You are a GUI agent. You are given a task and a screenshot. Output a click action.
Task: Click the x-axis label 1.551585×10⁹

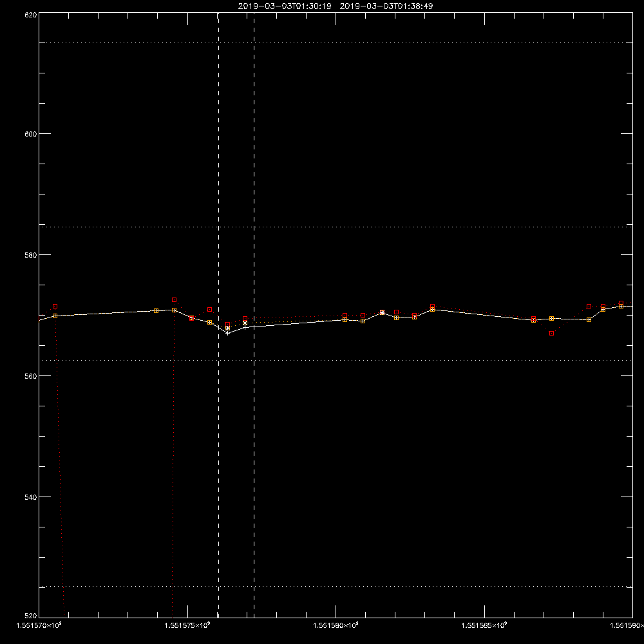(484, 625)
